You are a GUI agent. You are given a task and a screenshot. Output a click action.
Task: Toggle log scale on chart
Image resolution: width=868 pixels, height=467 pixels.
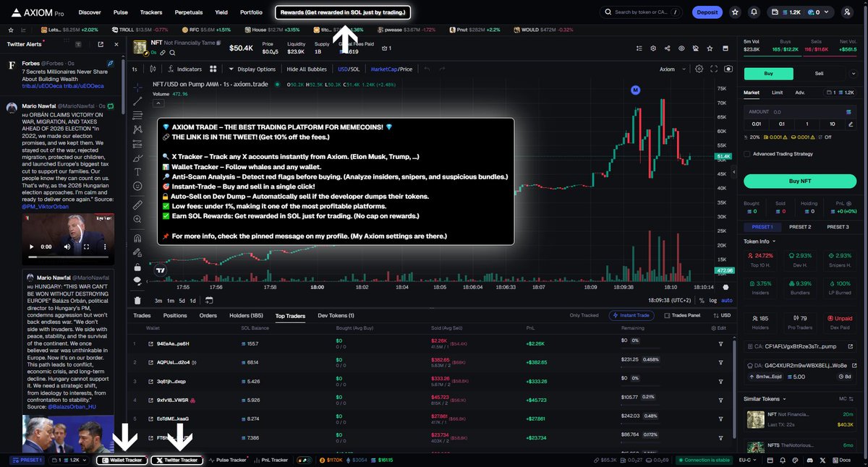(713, 300)
